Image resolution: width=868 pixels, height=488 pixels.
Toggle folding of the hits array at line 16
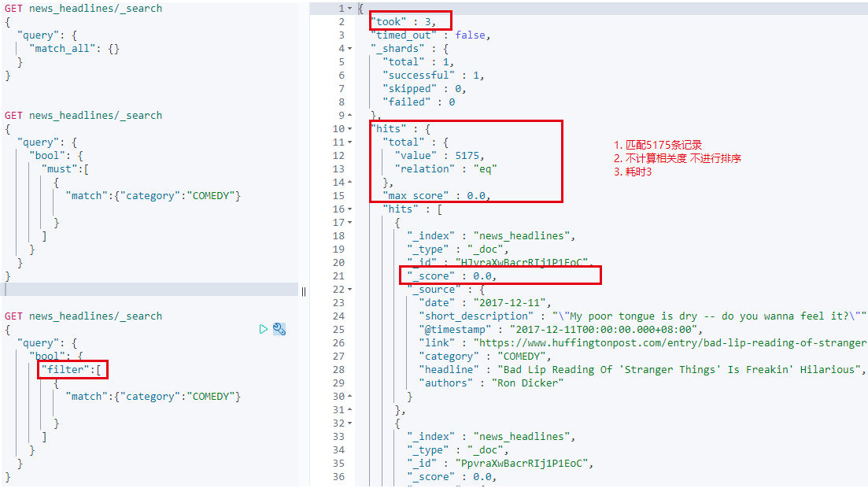(x=348, y=209)
